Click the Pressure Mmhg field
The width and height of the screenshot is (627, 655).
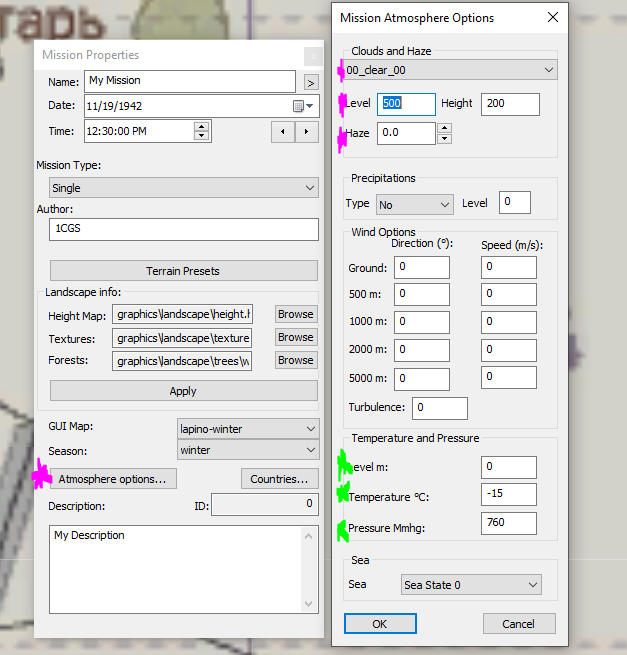[509, 523]
